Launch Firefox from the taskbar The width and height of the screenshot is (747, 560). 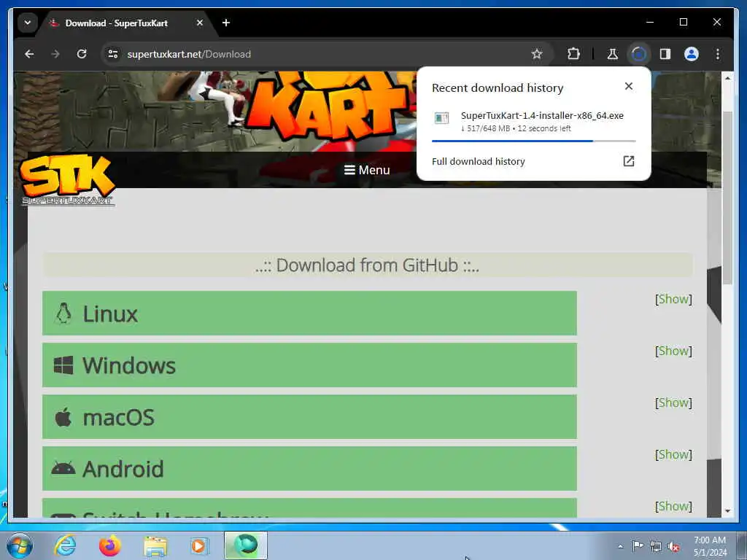tap(109, 545)
